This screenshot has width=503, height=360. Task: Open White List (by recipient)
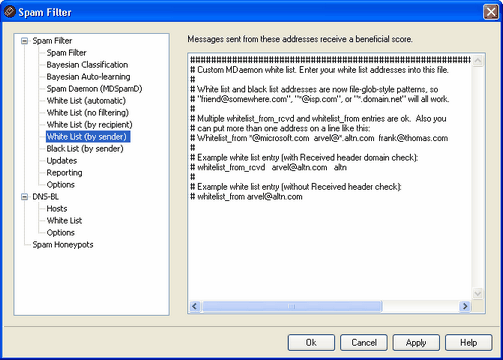coord(89,125)
